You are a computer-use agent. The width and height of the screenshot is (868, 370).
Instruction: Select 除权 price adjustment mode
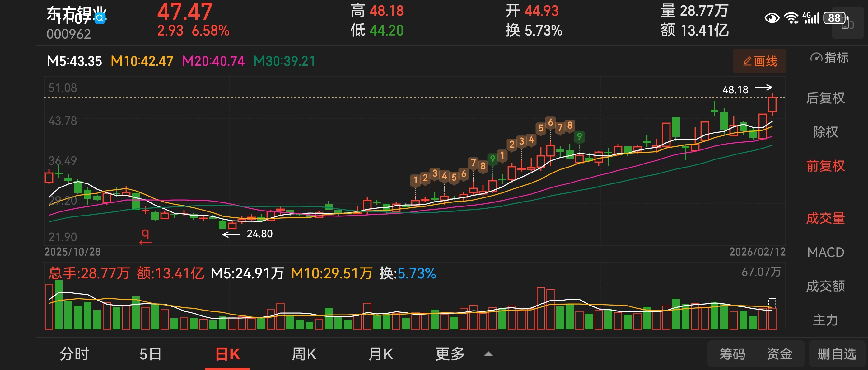[x=825, y=132]
